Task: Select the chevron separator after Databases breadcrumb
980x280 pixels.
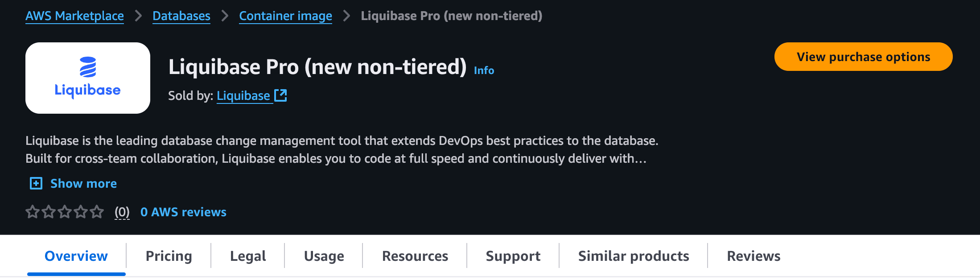Action: (225, 16)
